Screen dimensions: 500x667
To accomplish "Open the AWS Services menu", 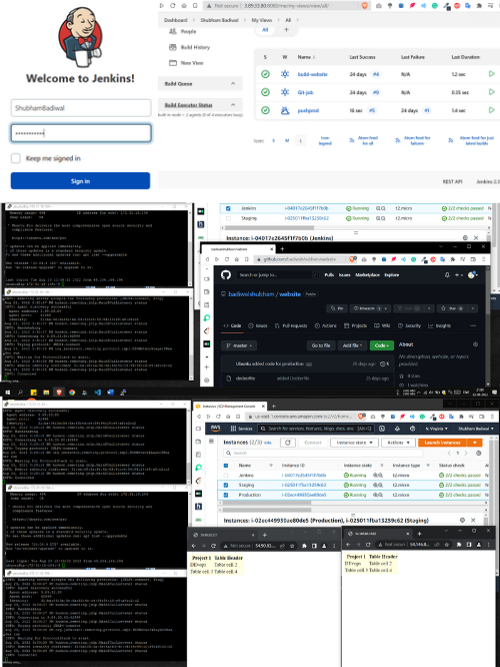I will (x=241, y=428).
